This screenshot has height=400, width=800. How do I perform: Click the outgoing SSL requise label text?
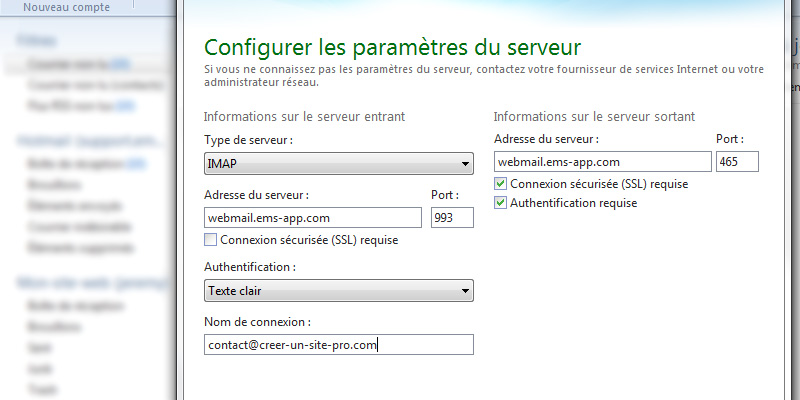coord(599,184)
